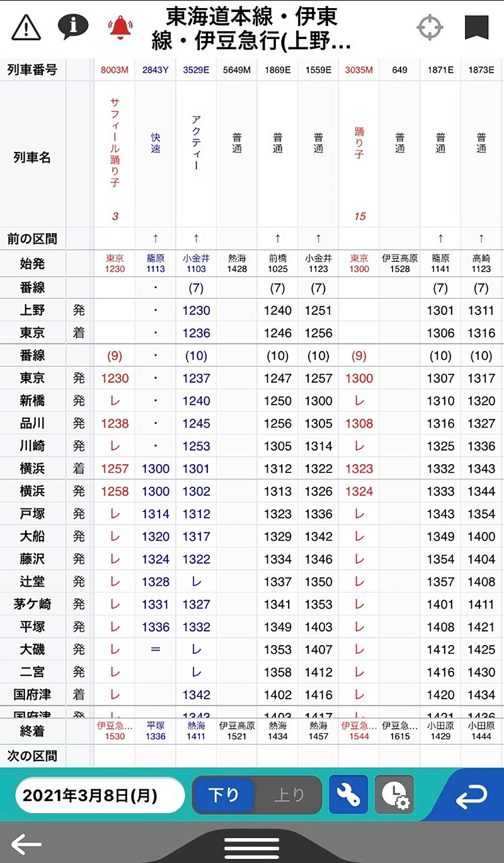Tap previous-section arrow for train 1873E

pos(481,239)
